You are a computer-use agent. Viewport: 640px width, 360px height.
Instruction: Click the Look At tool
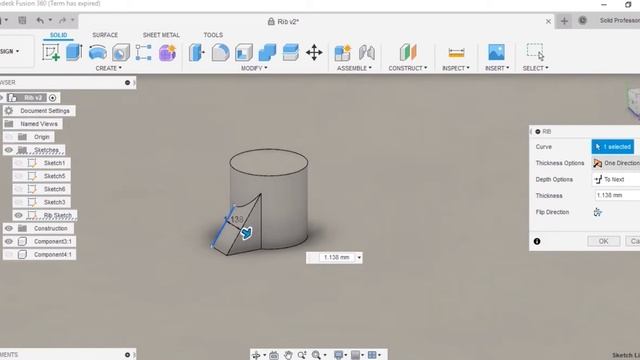coord(274,355)
